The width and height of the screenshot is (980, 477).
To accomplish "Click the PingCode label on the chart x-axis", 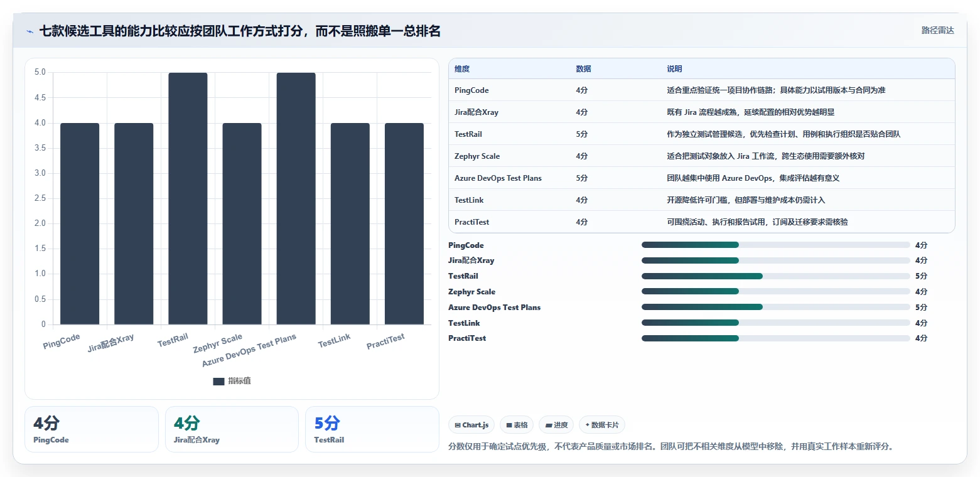I will pos(62,341).
